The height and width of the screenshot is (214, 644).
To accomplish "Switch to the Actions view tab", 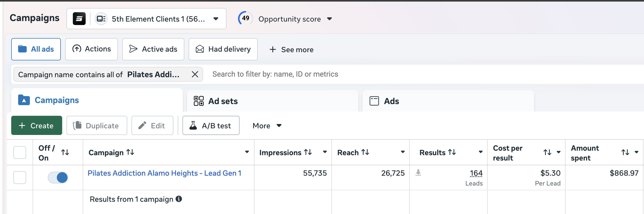I will (x=92, y=49).
